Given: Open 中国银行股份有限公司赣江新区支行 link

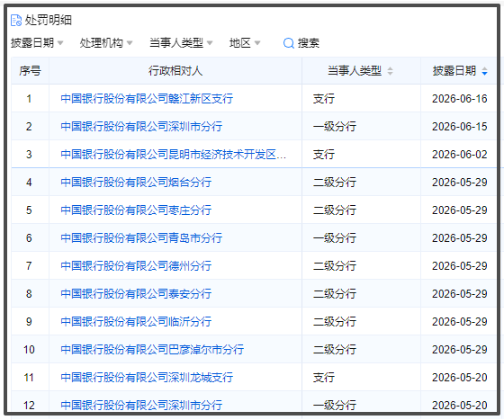Looking at the screenshot, I should pyautogui.click(x=147, y=99).
